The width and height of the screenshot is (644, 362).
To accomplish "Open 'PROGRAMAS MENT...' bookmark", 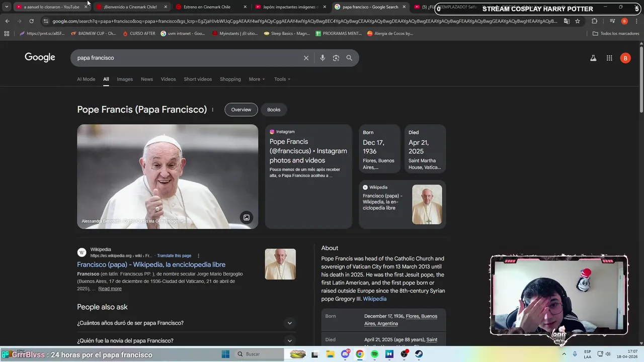I will (x=339, y=34).
